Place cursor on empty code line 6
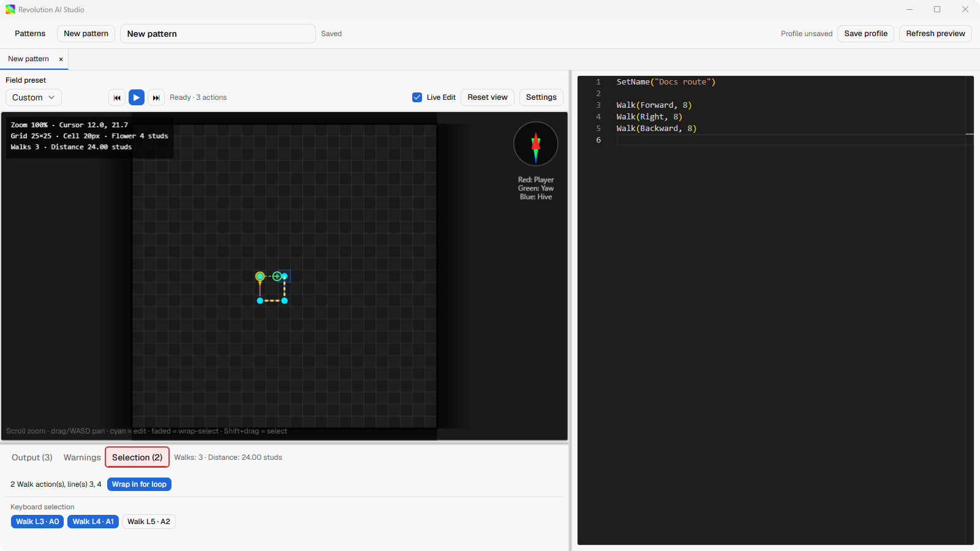 pos(790,140)
